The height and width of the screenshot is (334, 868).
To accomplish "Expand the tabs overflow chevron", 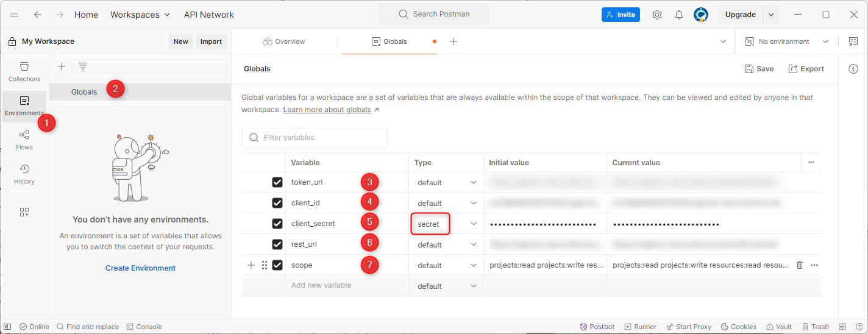I will [x=723, y=41].
